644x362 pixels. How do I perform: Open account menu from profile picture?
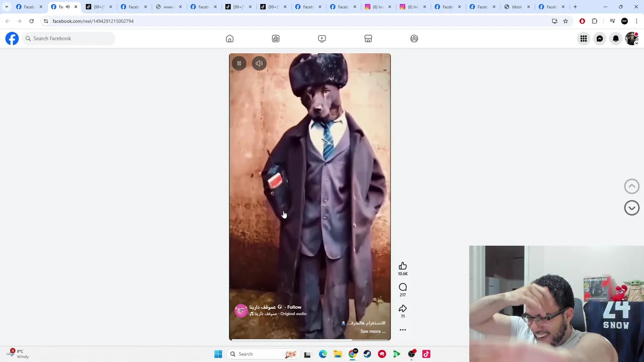[x=631, y=39]
